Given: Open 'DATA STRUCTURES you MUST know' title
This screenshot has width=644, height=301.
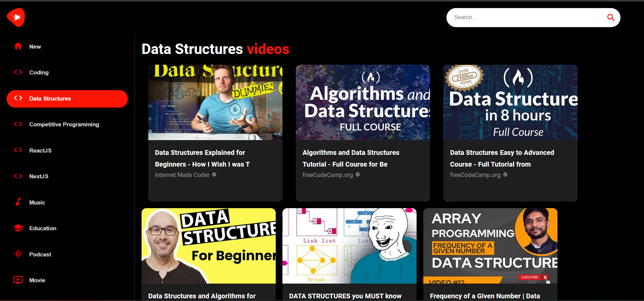Looking at the screenshot, I should [x=345, y=296].
